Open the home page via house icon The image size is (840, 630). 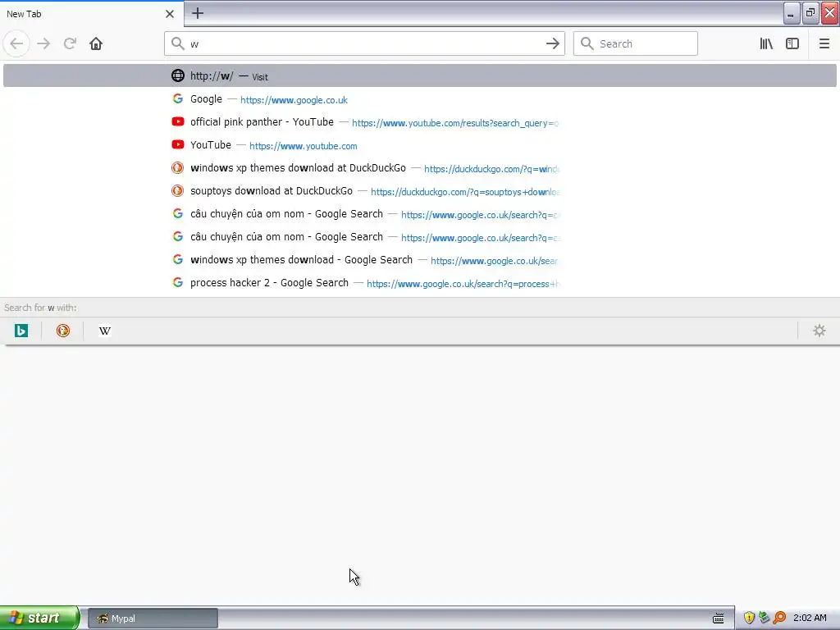tap(96, 43)
